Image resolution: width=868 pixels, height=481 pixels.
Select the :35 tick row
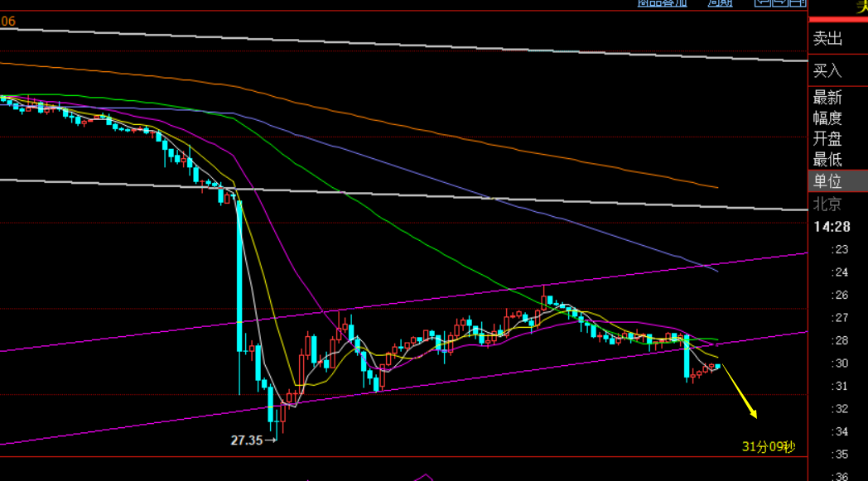(x=840, y=454)
